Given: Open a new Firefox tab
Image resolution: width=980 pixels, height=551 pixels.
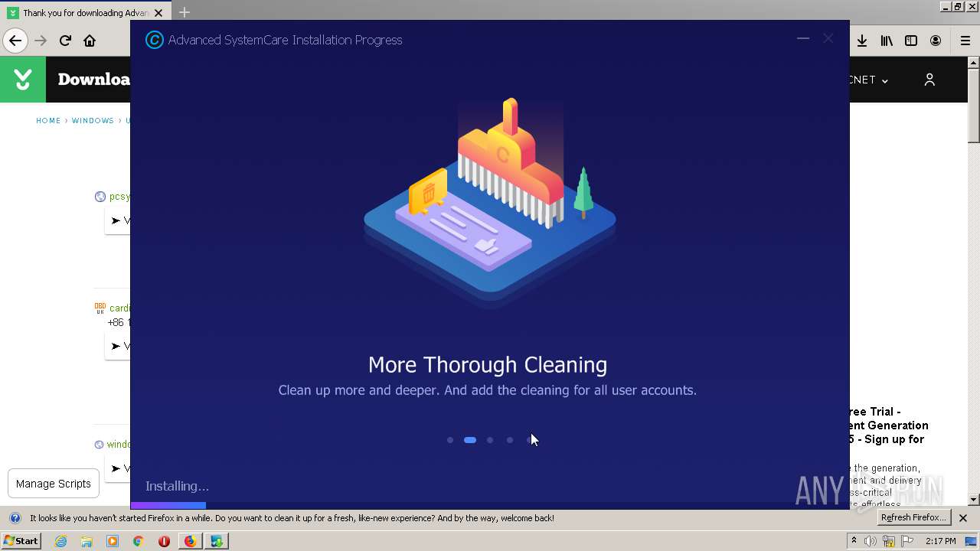Looking at the screenshot, I should 185,12.
